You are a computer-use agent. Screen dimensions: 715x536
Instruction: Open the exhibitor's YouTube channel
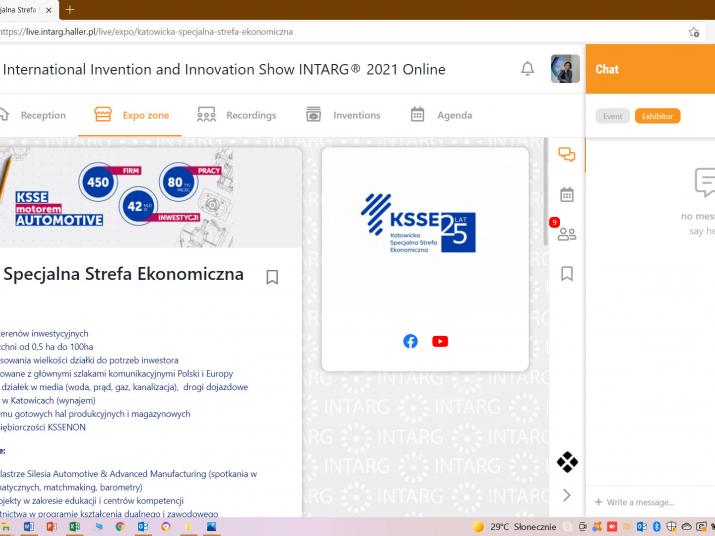[440, 341]
